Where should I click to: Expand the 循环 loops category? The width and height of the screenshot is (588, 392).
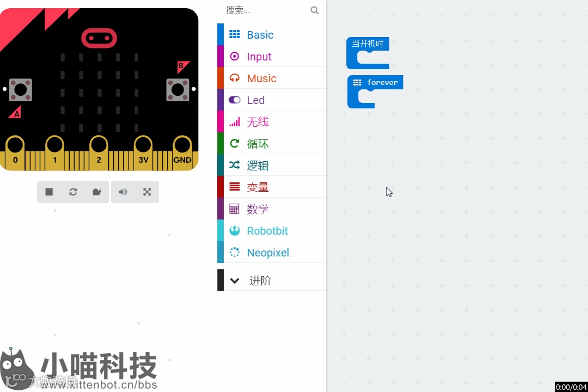272,143
